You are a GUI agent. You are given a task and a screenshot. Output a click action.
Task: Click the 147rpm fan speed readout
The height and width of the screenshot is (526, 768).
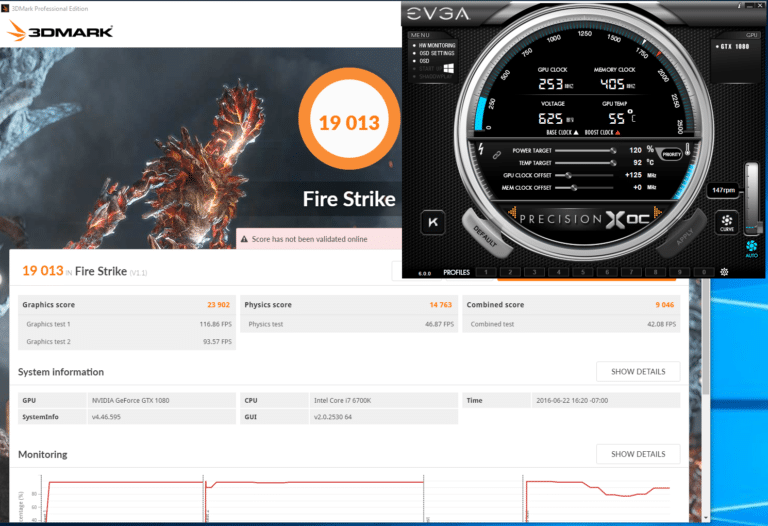pyautogui.click(x=723, y=190)
